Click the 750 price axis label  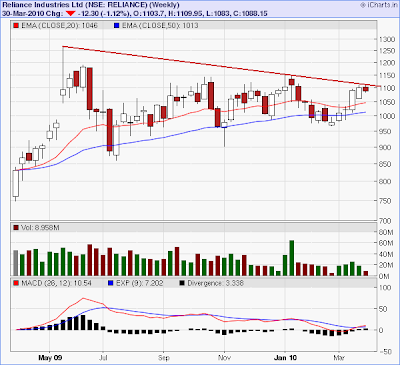385,201
